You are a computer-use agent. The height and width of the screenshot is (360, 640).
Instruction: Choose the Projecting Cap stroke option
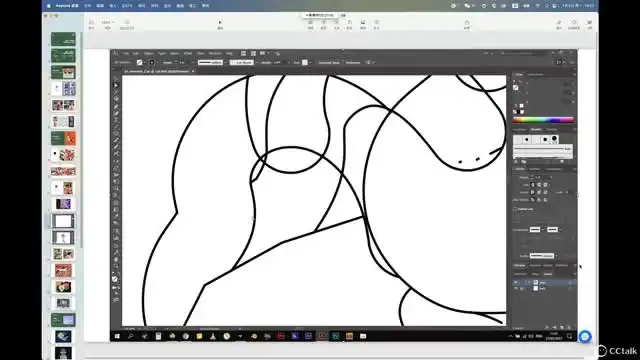(x=545, y=185)
